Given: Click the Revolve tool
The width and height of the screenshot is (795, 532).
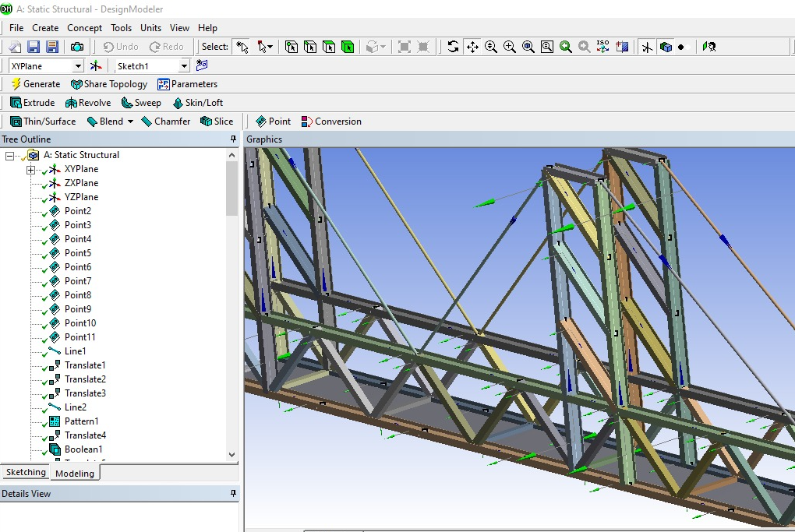Looking at the screenshot, I should pos(88,103).
